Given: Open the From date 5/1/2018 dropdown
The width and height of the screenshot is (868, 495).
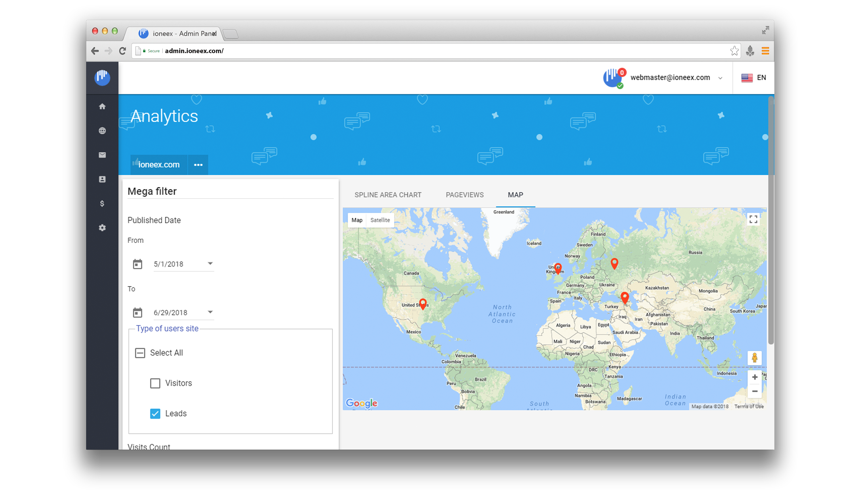Looking at the screenshot, I should coord(210,264).
